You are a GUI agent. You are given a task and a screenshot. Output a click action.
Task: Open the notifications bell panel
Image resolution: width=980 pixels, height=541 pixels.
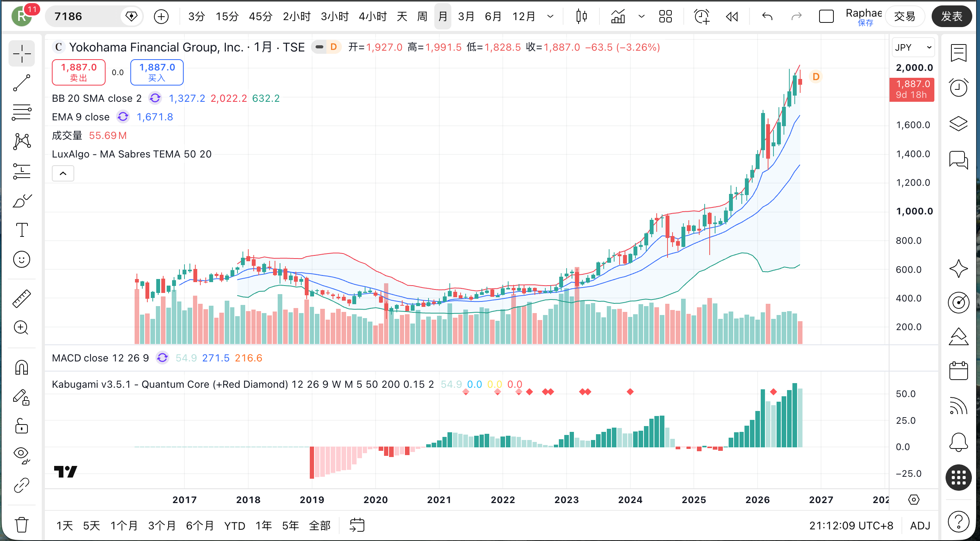(959, 442)
